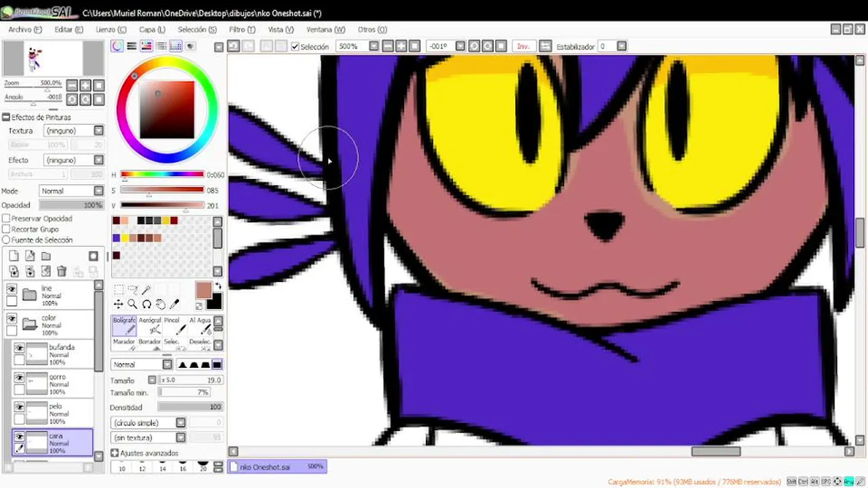Open the Ventana menu
868x488 pixels.
pos(325,29)
